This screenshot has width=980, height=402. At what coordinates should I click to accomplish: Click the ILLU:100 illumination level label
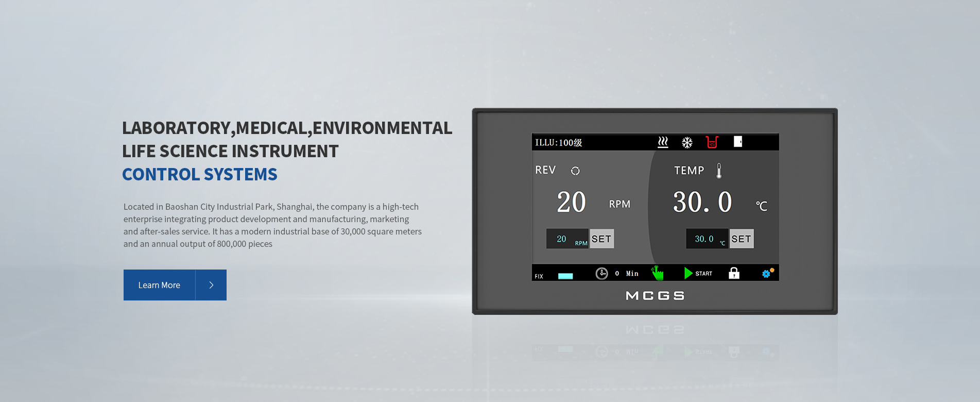558,143
